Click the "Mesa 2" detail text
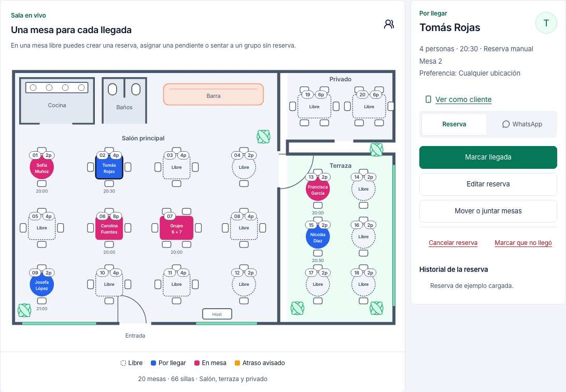This screenshot has width=566, height=392. pos(431,61)
